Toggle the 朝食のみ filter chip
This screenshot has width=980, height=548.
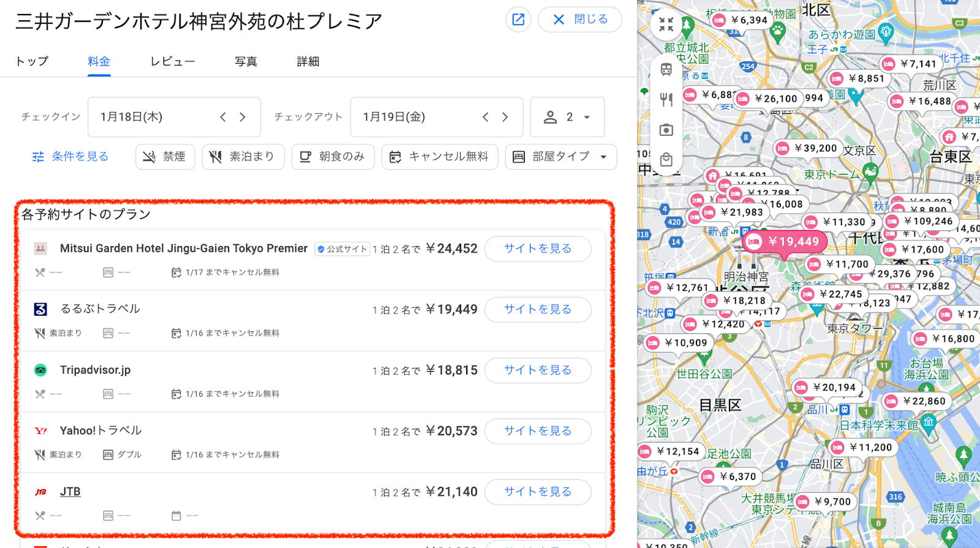click(x=333, y=157)
